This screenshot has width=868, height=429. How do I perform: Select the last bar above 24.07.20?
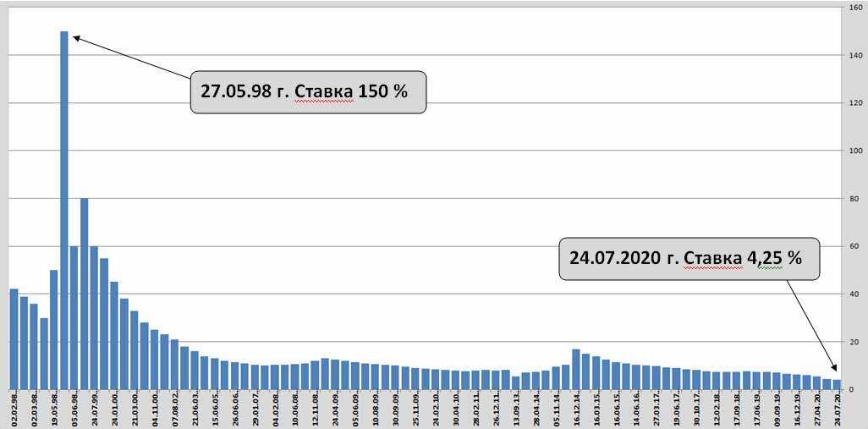point(837,384)
